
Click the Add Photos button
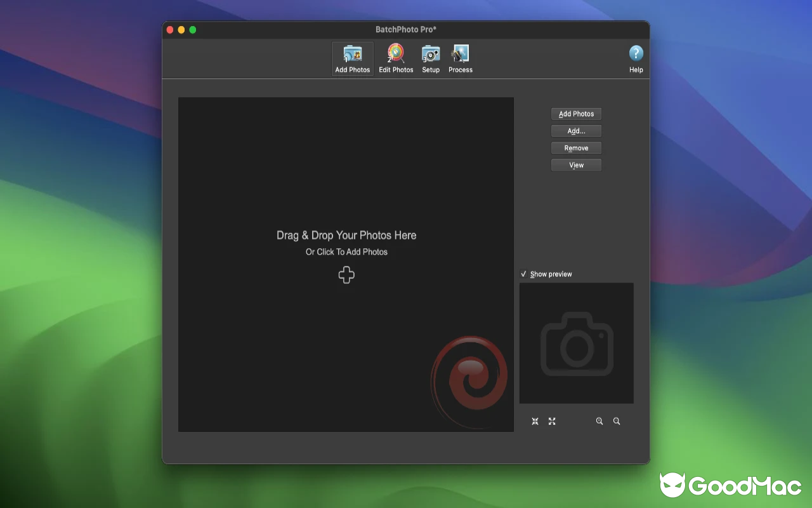[x=576, y=114]
